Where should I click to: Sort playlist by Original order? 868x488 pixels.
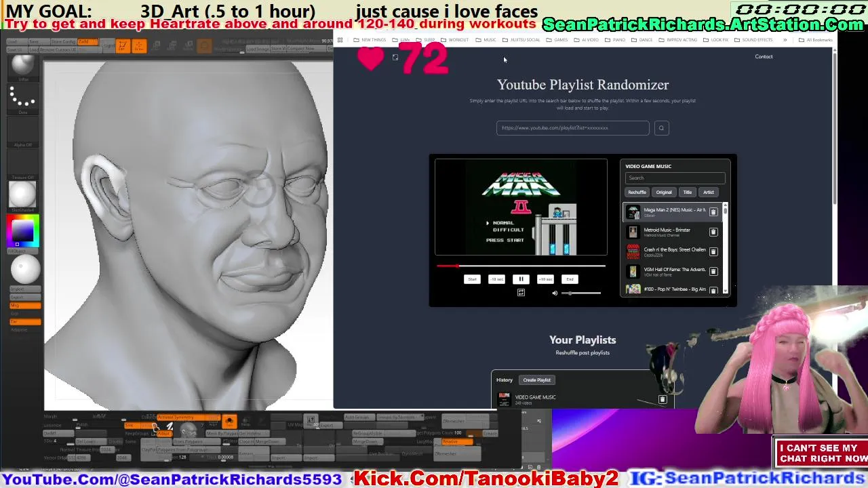click(664, 192)
